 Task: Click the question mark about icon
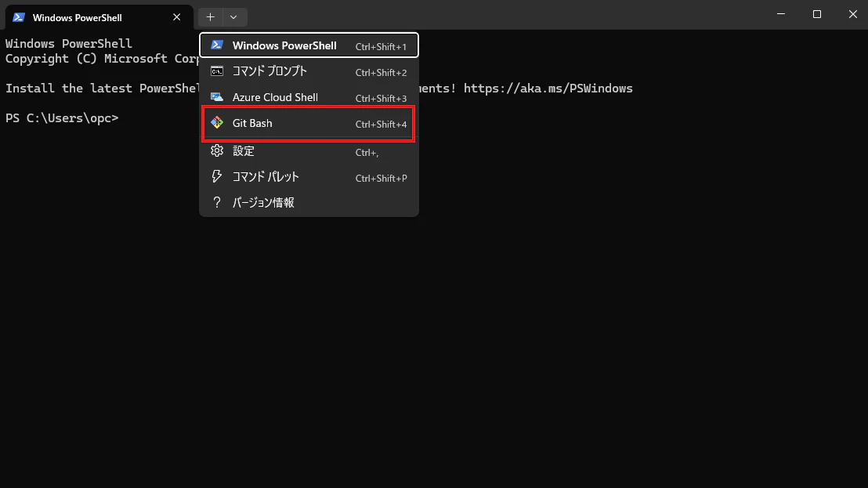point(217,203)
